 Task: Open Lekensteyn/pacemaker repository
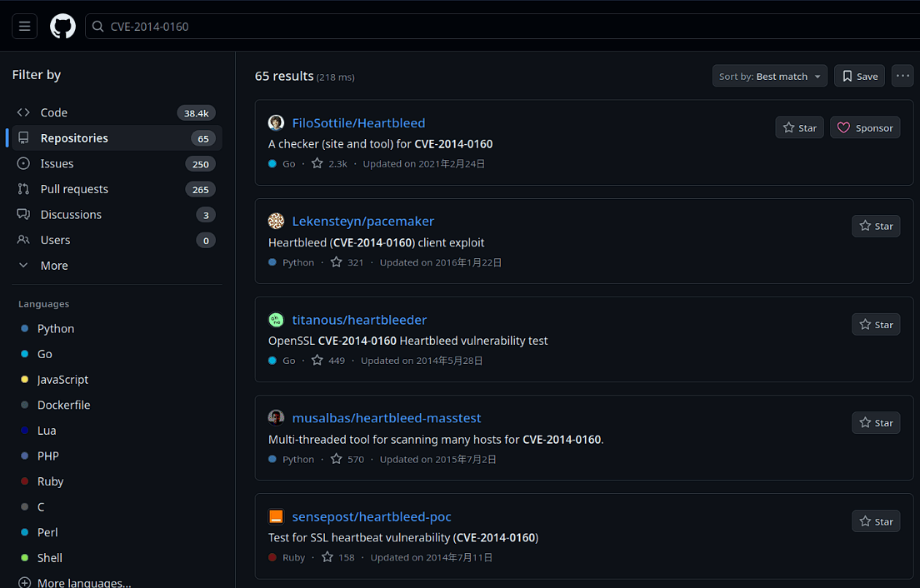(363, 221)
